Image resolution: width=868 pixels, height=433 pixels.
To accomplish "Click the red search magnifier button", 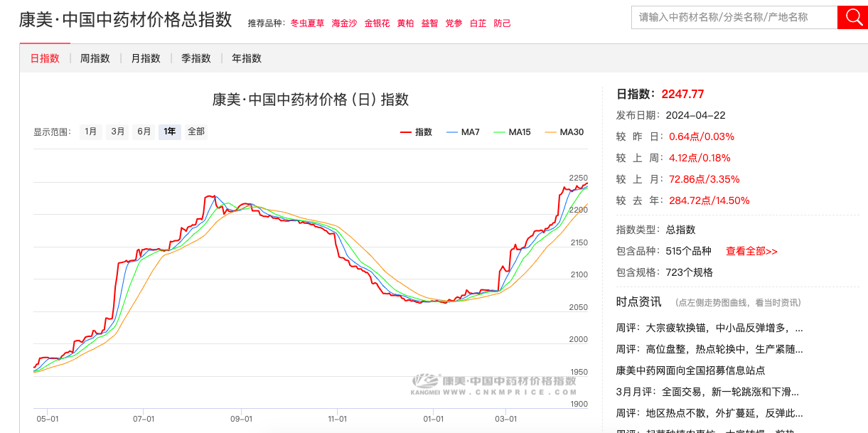I will (852, 17).
